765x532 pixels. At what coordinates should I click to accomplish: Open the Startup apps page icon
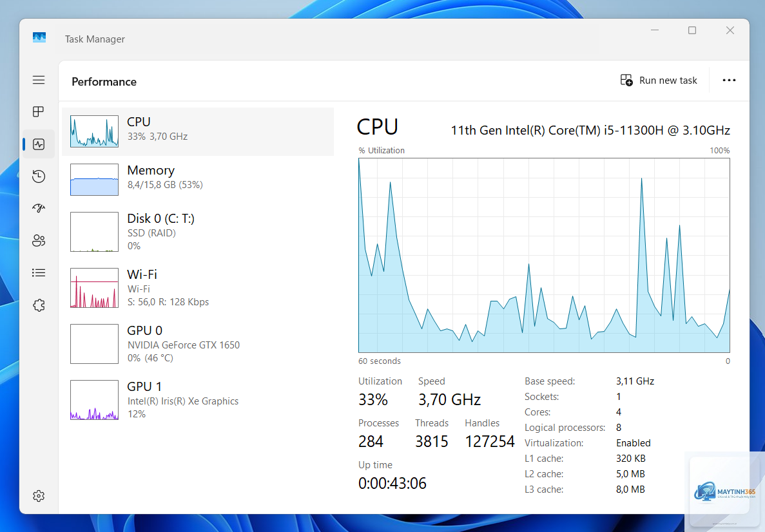click(x=39, y=208)
